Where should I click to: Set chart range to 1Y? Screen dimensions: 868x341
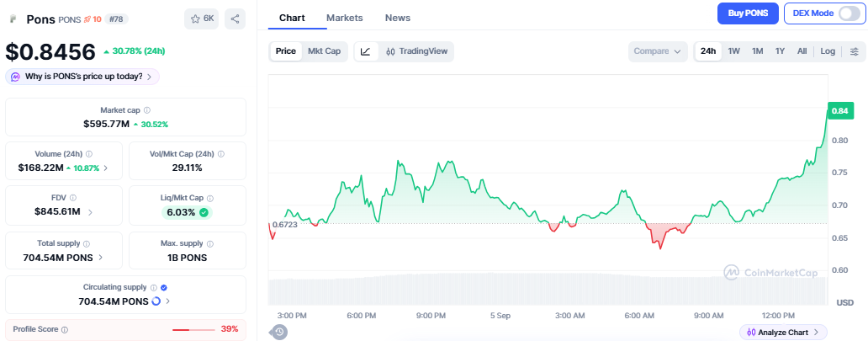tap(780, 51)
